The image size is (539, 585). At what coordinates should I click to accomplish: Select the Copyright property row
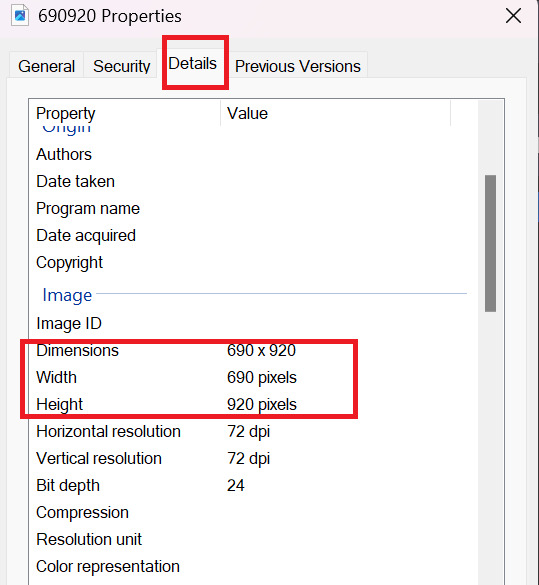[x=253, y=263]
